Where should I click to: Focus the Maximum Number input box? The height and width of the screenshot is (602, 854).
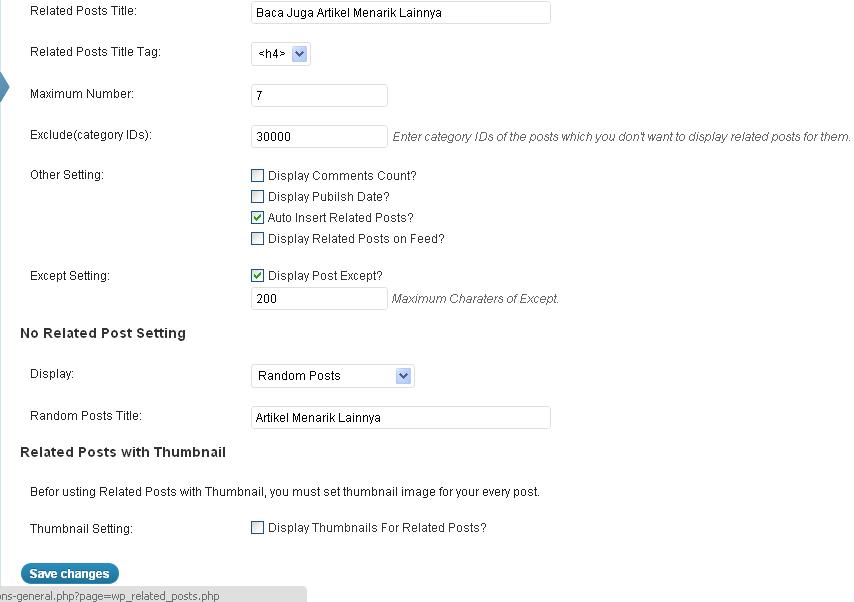pos(319,96)
